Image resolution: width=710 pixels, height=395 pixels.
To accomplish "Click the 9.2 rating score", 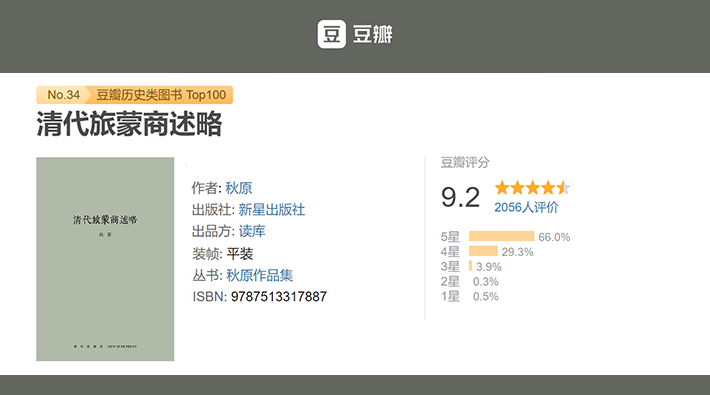I will pos(460,198).
